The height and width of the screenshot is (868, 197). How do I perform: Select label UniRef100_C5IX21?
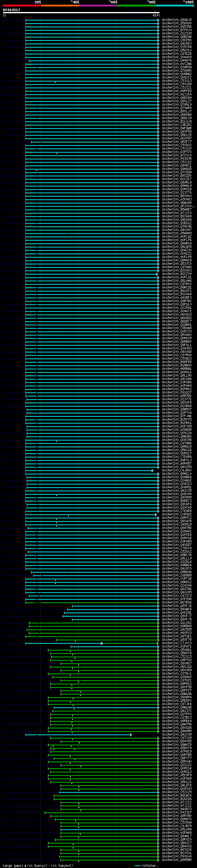(176, 88)
